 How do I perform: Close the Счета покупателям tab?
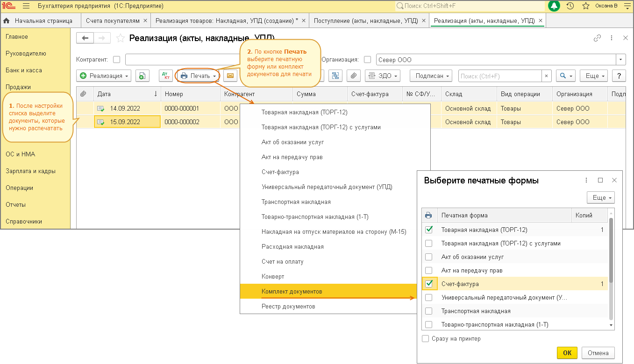click(x=145, y=21)
